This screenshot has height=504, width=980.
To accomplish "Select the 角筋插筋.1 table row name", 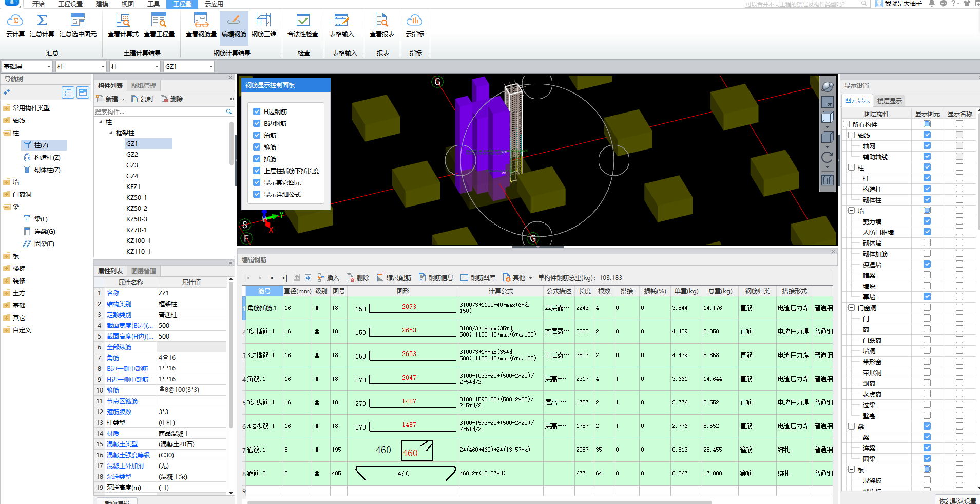I will click(262, 308).
